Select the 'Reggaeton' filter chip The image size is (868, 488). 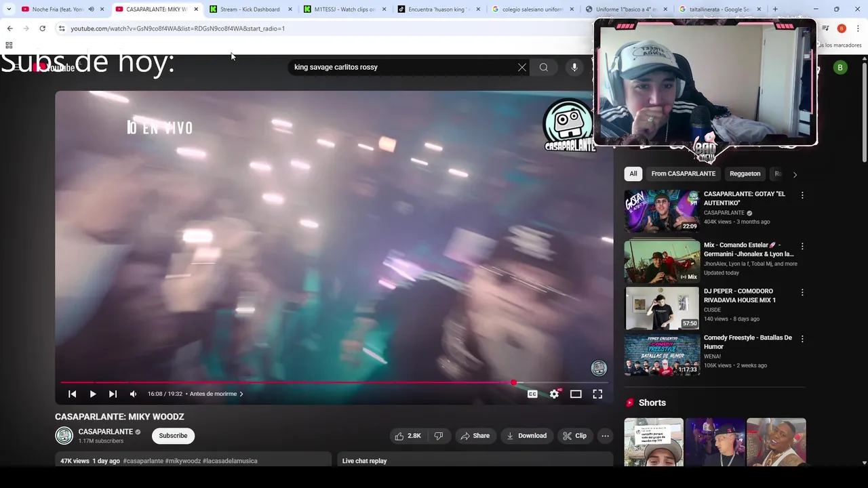pos(745,174)
